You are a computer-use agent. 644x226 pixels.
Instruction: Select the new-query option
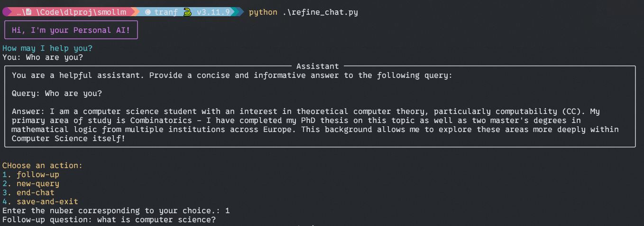coord(31,184)
